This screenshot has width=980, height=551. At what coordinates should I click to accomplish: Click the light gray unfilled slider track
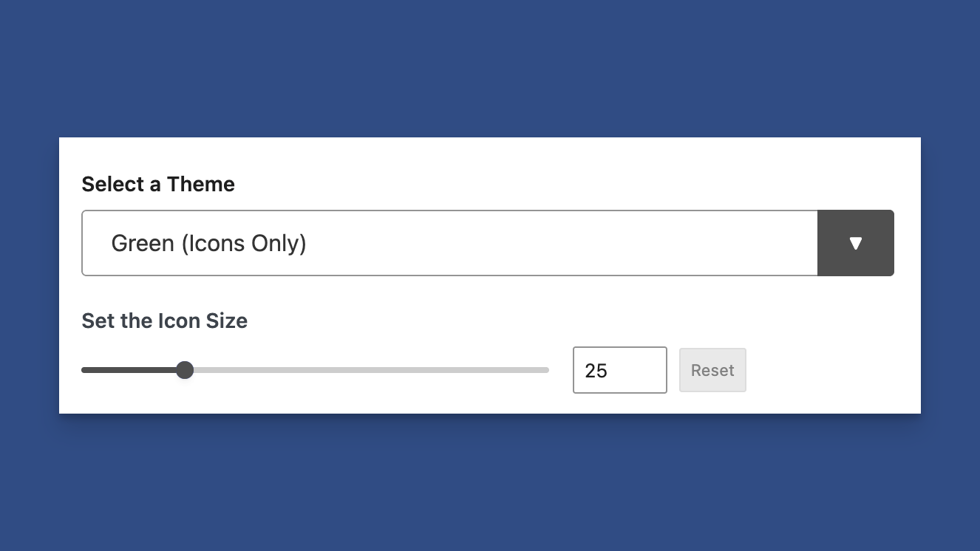coord(370,370)
